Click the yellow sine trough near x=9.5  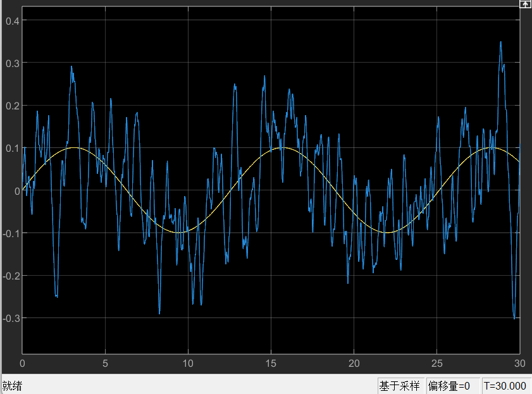point(180,232)
